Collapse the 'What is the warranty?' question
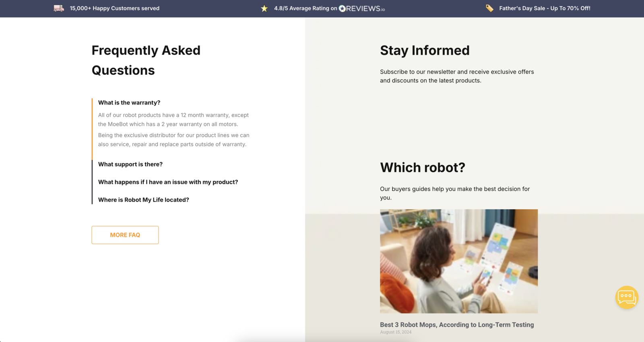The image size is (644, 342). 129,103
